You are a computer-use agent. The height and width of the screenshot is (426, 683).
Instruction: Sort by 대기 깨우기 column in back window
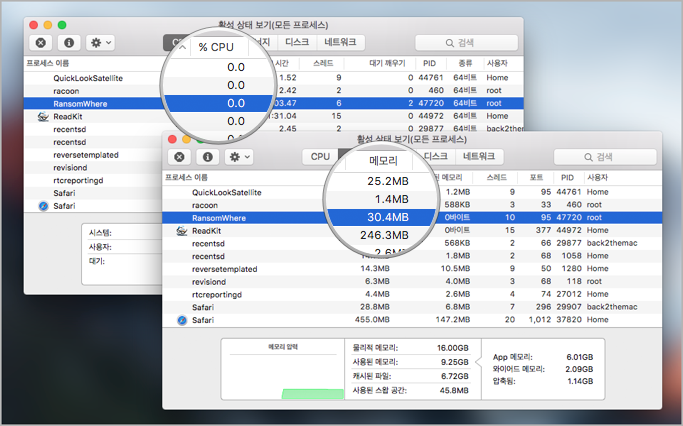(x=387, y=63)
